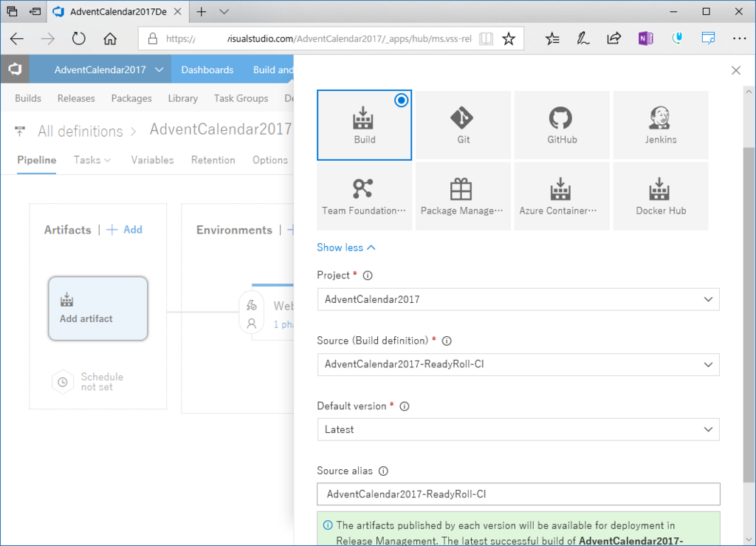
Task: Open the Releases page
Action: coord(76,98)
